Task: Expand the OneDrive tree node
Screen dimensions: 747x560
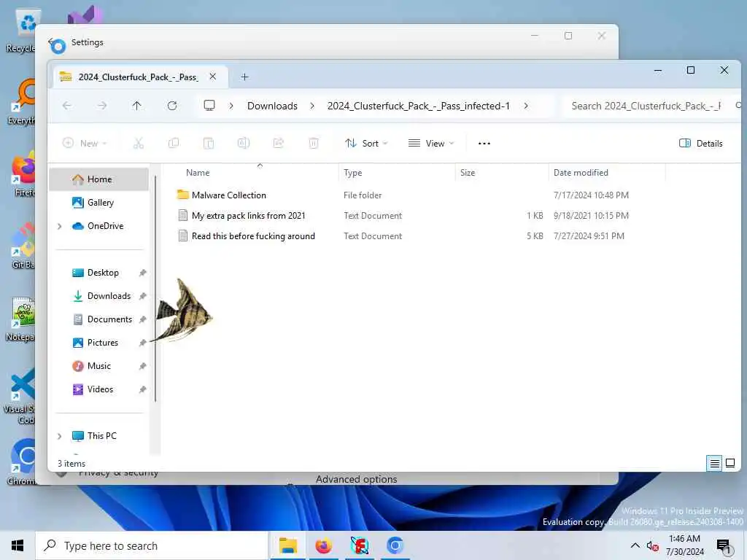Action: (x=60, y=226)
